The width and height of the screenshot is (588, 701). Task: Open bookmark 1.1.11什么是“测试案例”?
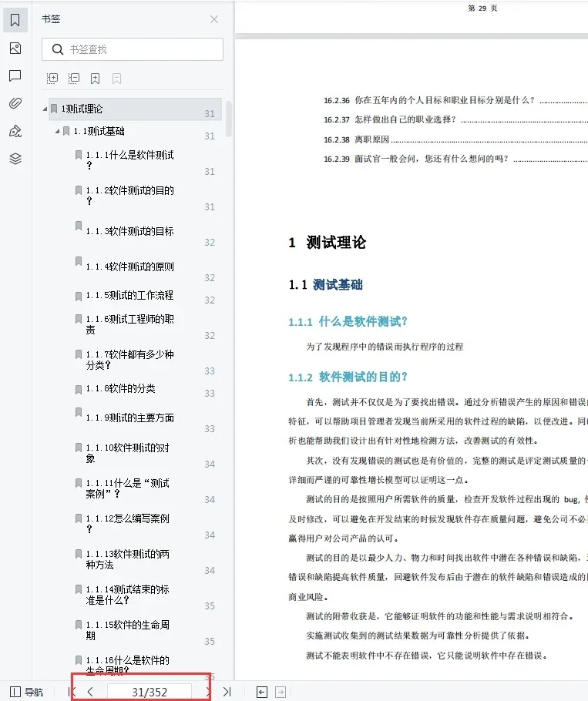tap(127, 488)
